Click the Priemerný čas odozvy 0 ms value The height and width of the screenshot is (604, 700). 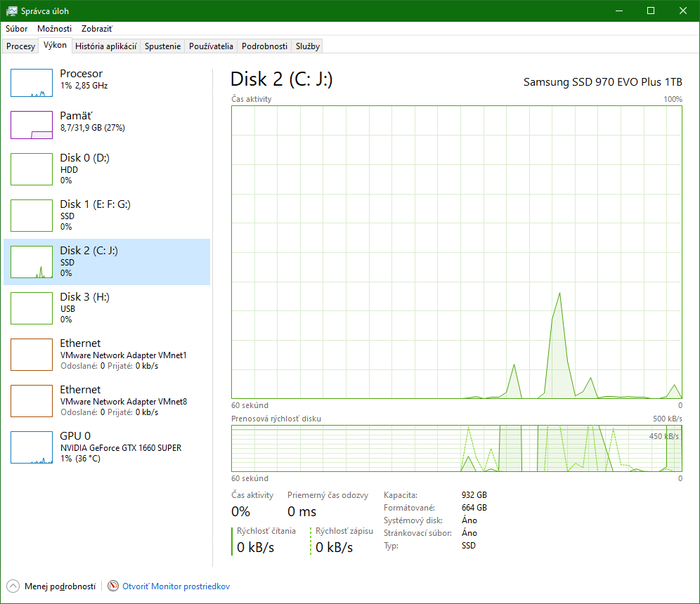coord(302,512)
